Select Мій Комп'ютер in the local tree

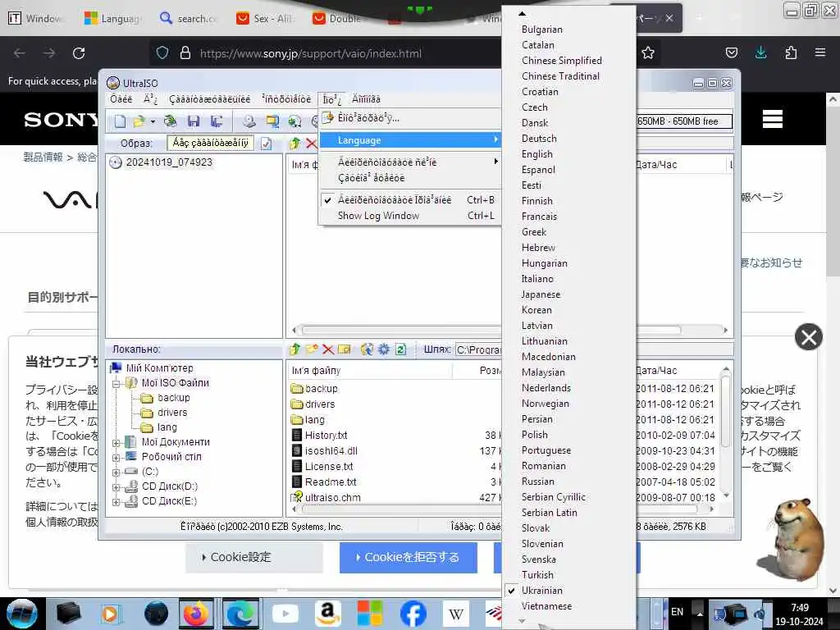pos(159,368)
